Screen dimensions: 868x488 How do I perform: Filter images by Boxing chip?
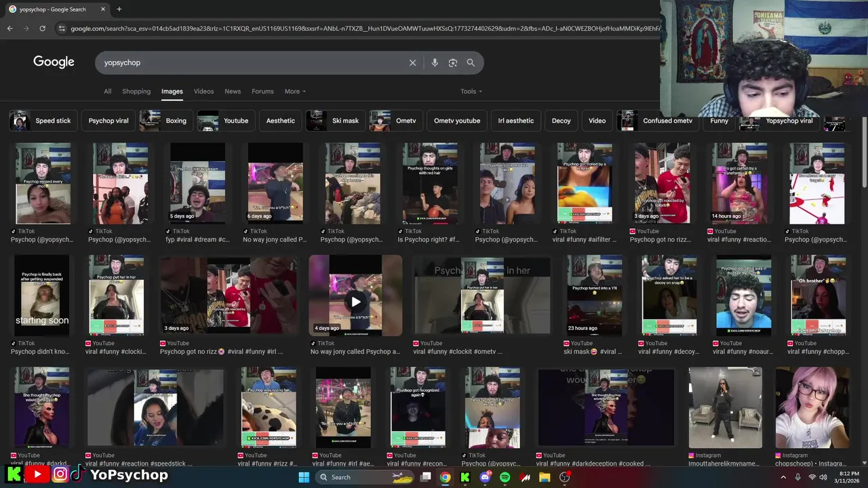[166, 121]
